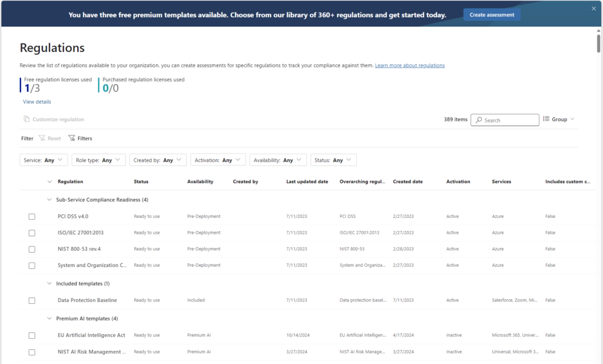The image size is (603, 364).
Task: Click the vertical scrollbar thumb
Action: pos(598,44)
